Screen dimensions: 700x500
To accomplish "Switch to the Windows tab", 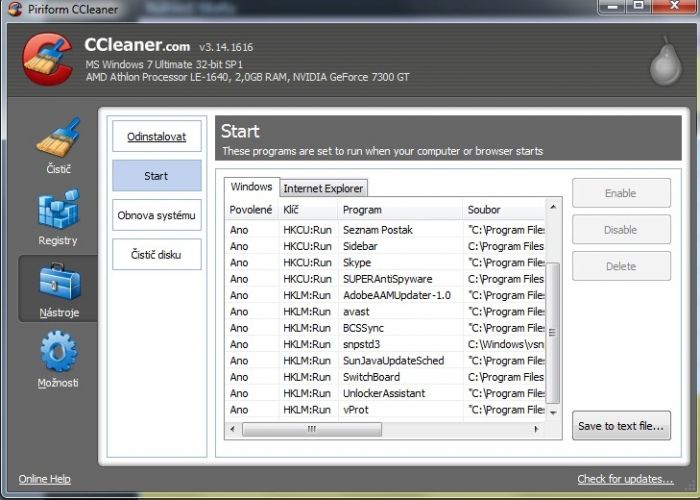I will tap(251, 187).
